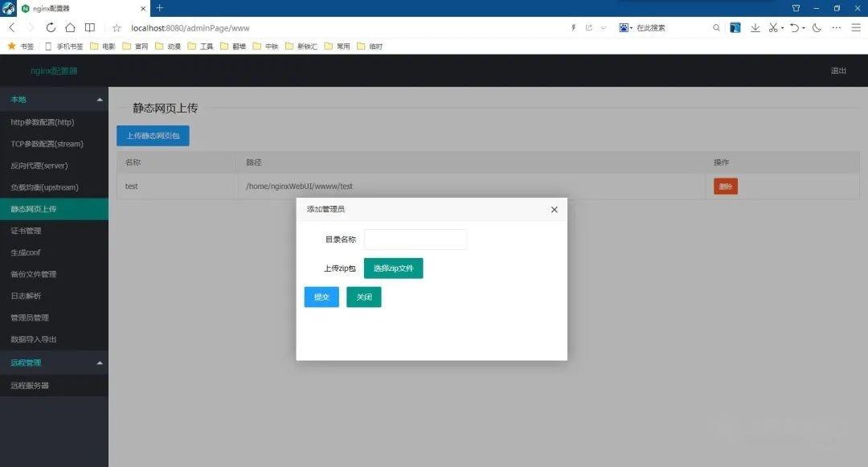Refresh the page with the reload icon
Viewport: 868px width, 467px height.
(x=50, y=27)
